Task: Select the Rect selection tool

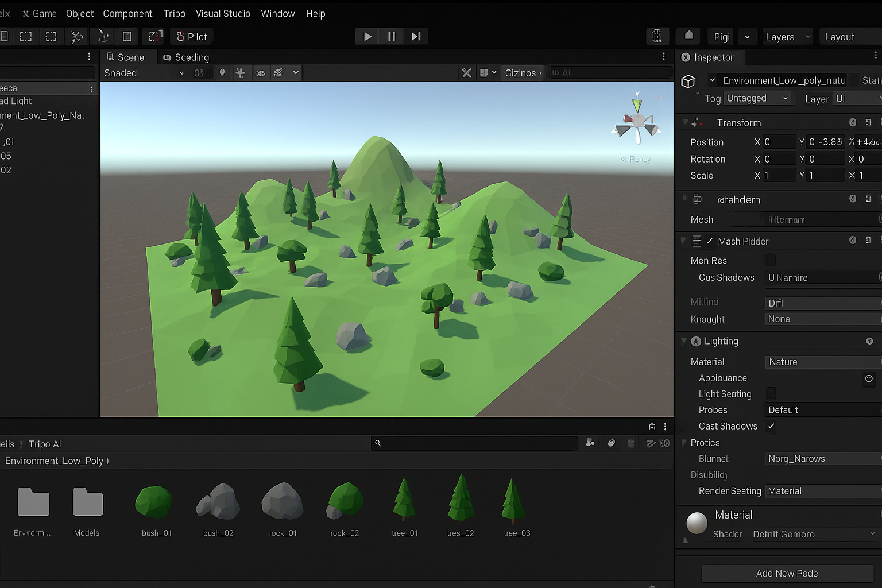Action: [51, 36]
